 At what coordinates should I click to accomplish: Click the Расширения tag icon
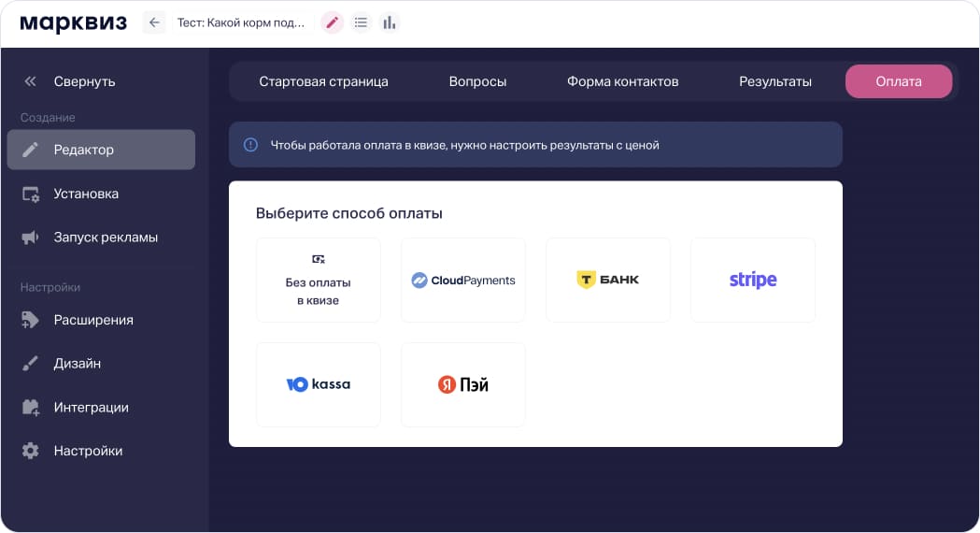tap(30, 320)
